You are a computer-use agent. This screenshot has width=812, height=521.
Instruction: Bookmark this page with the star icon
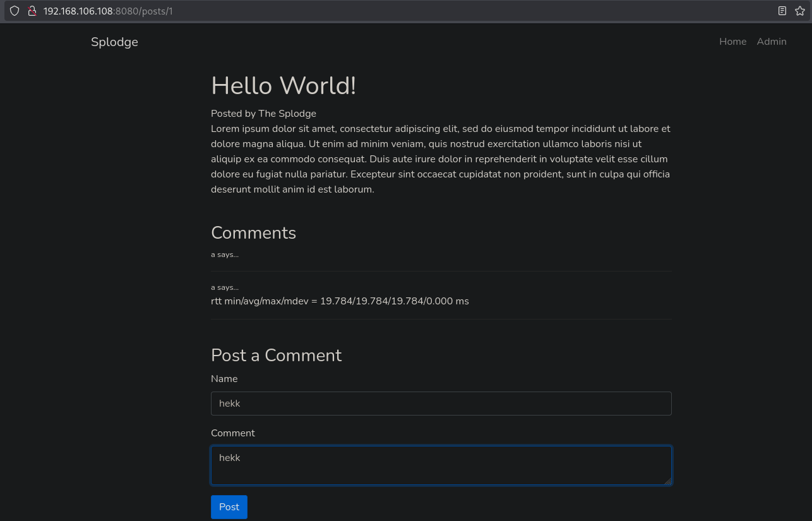tap(799, 11)
